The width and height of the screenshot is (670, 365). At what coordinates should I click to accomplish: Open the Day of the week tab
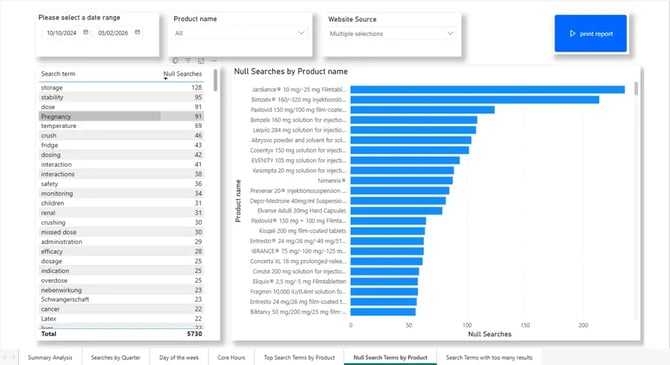179,357
